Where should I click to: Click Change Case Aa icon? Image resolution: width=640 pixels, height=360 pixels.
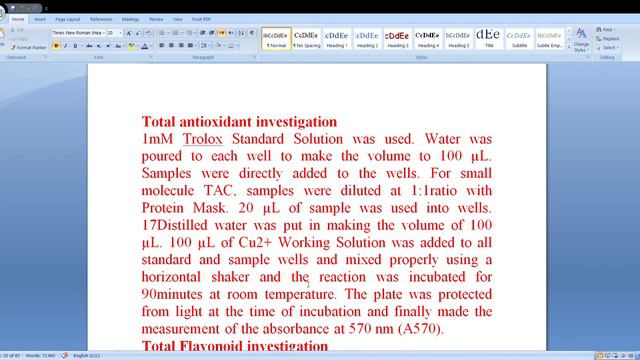(118, 46)
